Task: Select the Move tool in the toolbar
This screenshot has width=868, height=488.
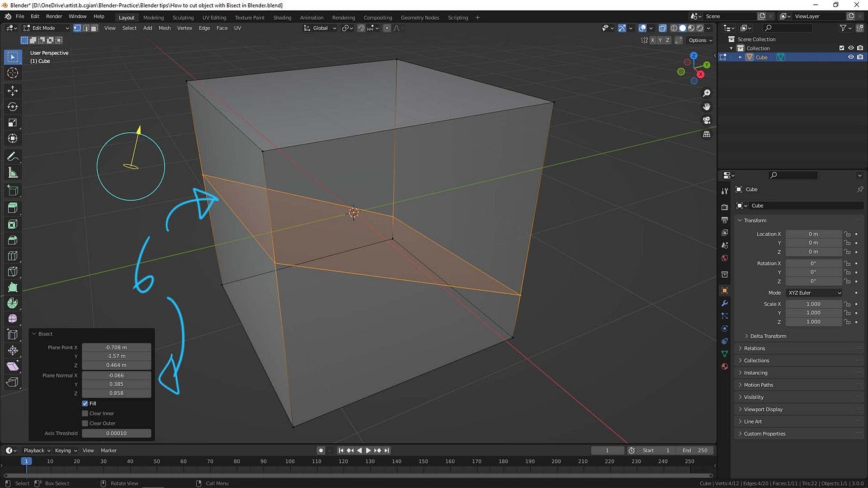Action: tap(12, 90)
